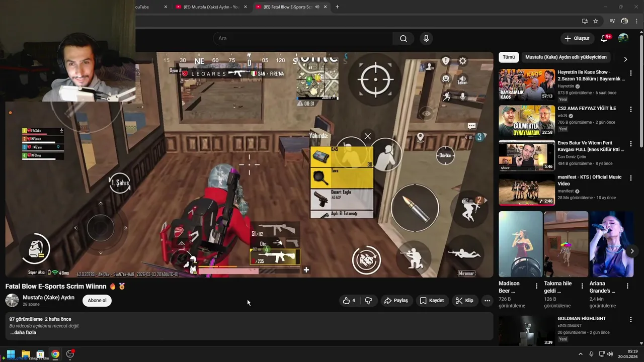Image resolution: width=644 pixels, height=362 pixels.
Task: Show next shorts with the shelf arrow
Action: (x=632, y=251)
